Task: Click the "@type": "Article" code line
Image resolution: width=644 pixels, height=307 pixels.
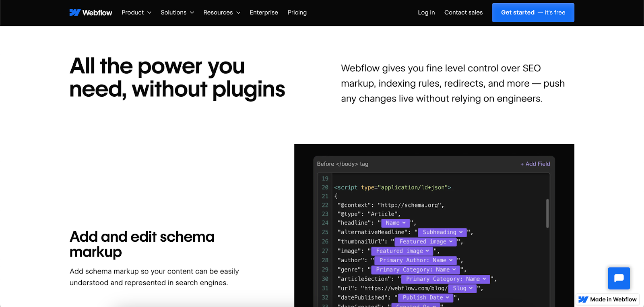Action: [369, 214]
